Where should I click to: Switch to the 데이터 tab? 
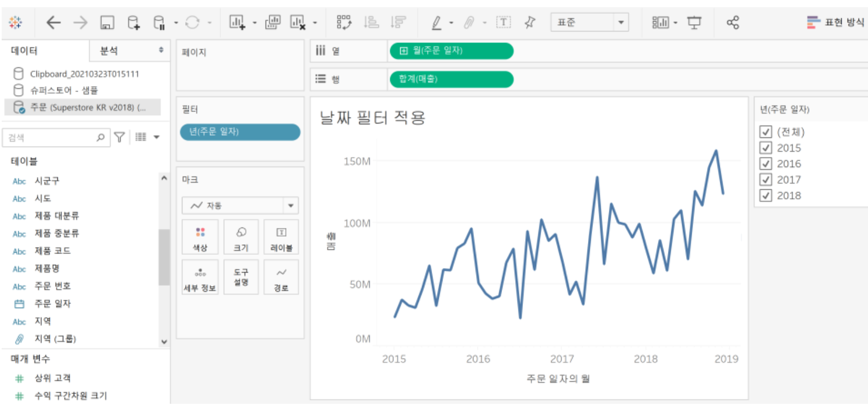[24, 51]
